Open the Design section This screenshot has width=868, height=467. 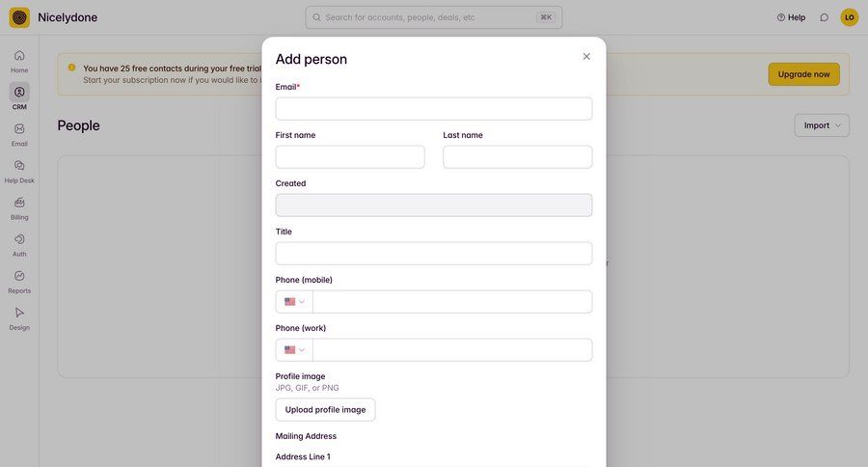[19, 318]
